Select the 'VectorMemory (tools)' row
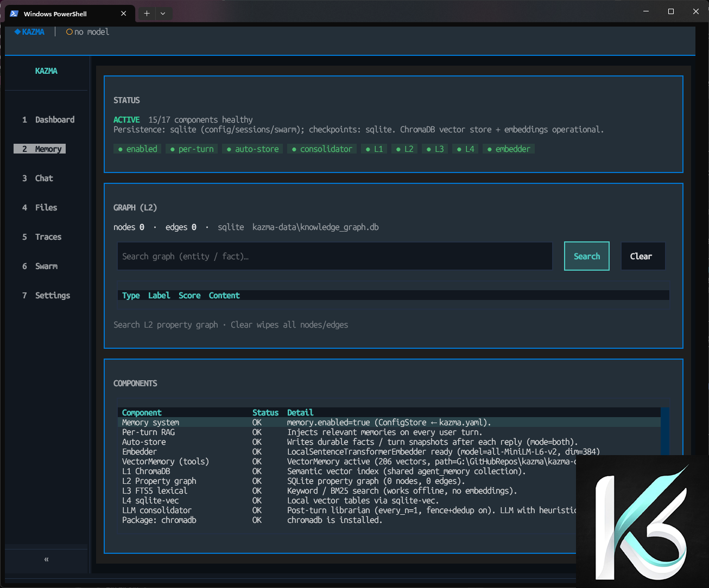The image size is (709, 588). [347, 462]
